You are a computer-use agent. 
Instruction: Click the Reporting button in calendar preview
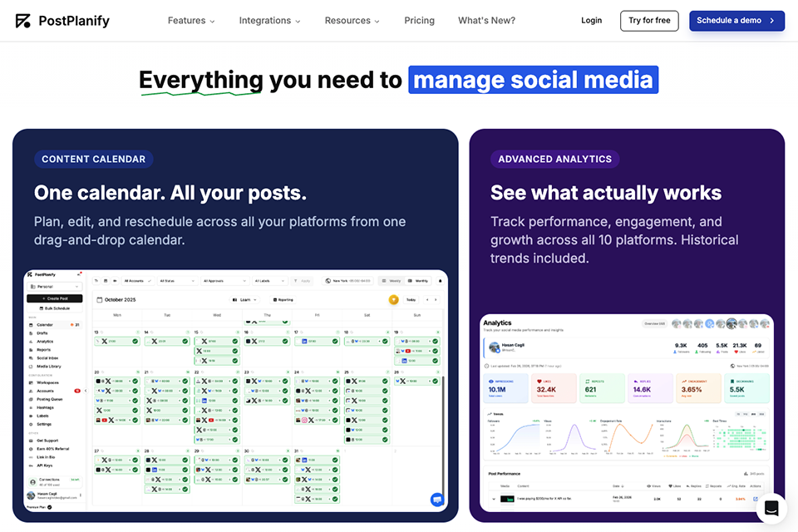pyautogui.click(x=283, y=300)
